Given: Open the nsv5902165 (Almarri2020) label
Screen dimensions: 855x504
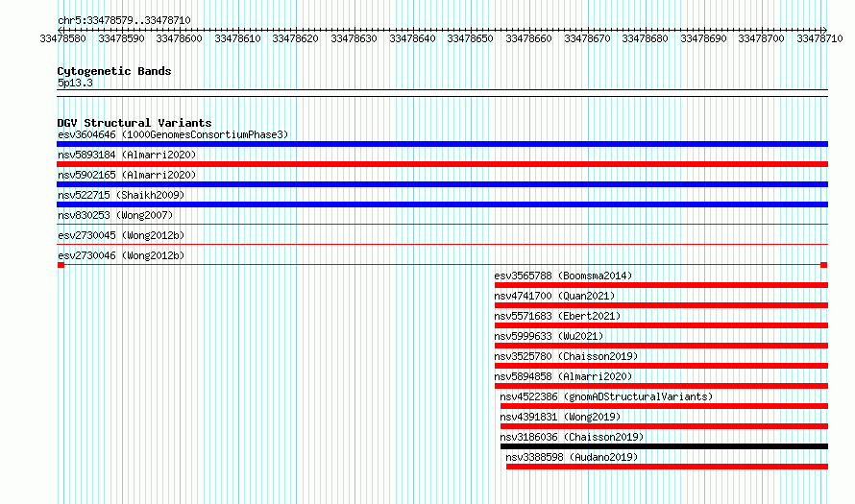Looking at the screenshot, I should (x=127, y=175).
